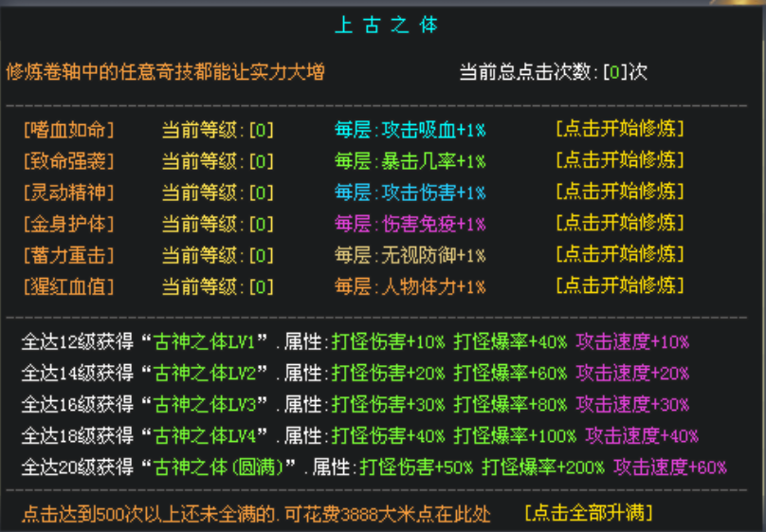Click 打怪爆率+100% attribute text
The width and height of the screenshot is (766, 532).
click(x=515, y=436)
